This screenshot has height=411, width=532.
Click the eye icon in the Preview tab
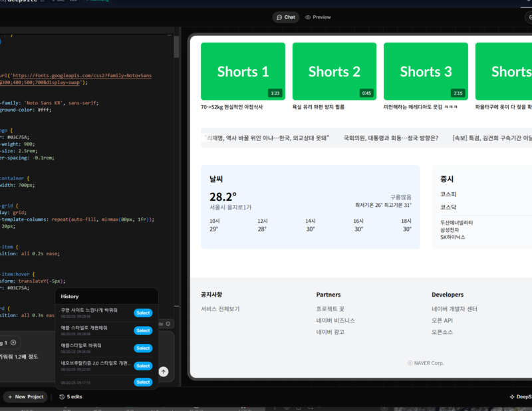(308, 17)
